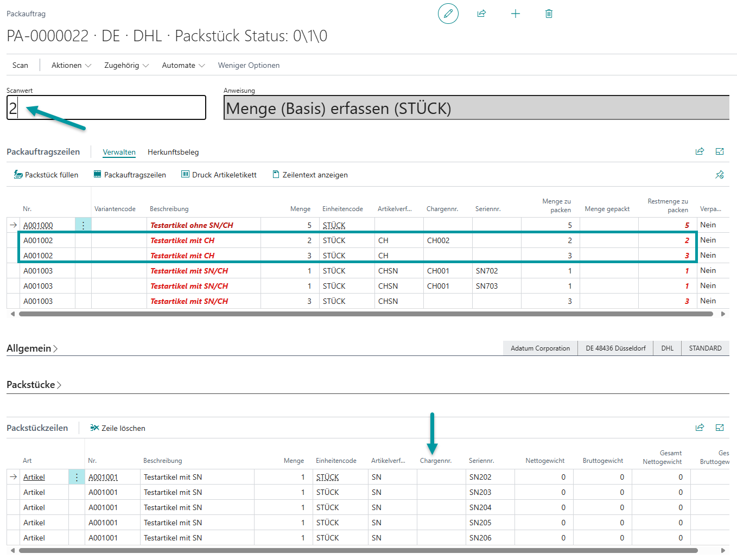Click the personalize pin icon
The width and height of the screenshot is (737, 560).
[x=720, y=175]
